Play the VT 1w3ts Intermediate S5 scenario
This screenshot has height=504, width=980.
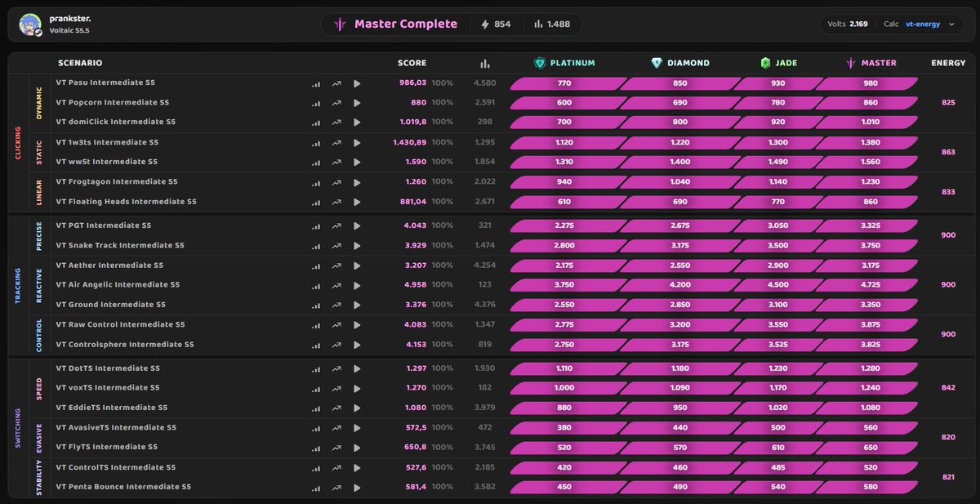pyautogui.click(x=357, y=143)
